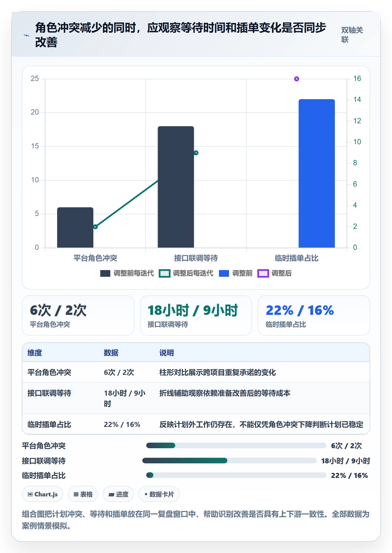The image size is (392, 553).
Task: Click the green line point near value 9
Action: coord(196,153)
